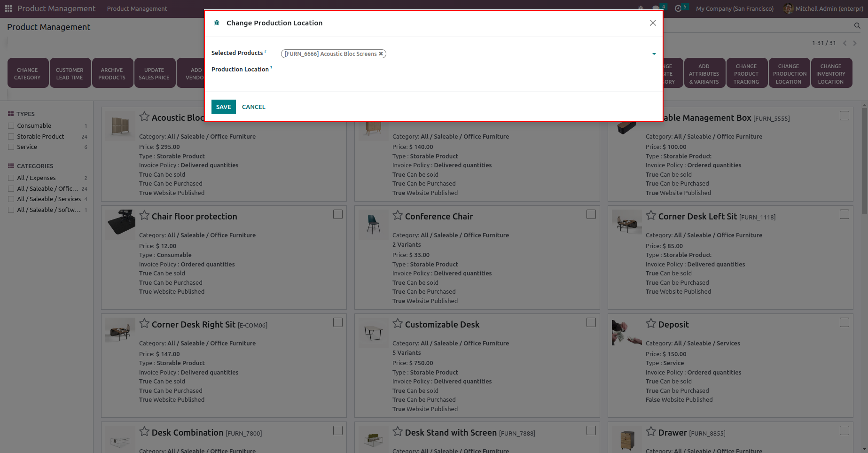This screenshot has height=453, width=868.
Task: Star the Corner Desk Right Sit product
Action: (x=144, y=323)
